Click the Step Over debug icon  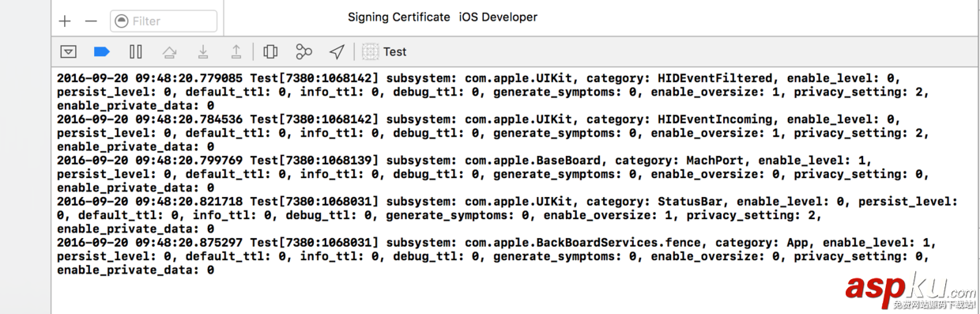pos(169,52)
